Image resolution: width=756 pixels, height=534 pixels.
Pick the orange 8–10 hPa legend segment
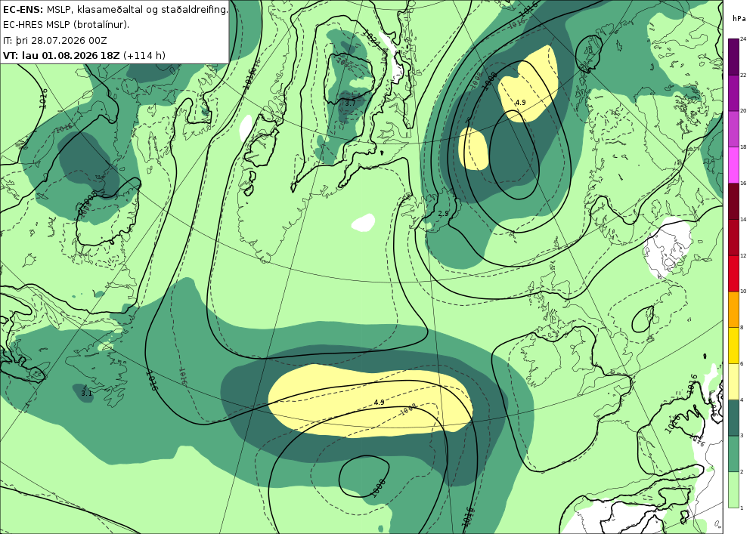(734, 309)
